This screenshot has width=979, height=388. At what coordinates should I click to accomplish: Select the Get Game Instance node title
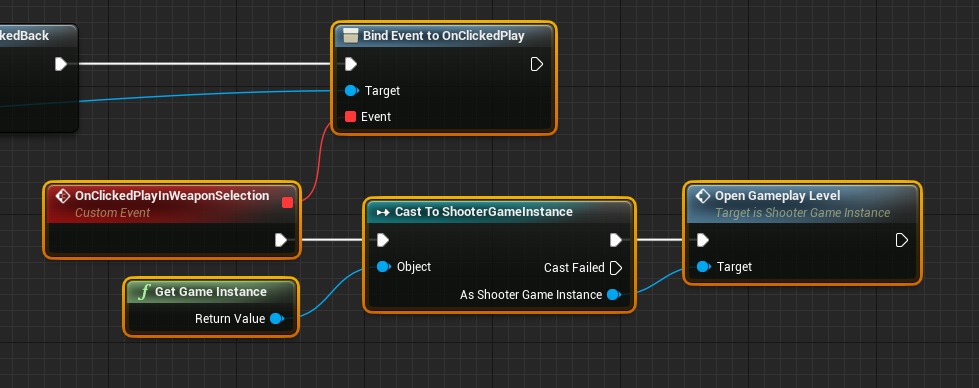coord(211,292)
